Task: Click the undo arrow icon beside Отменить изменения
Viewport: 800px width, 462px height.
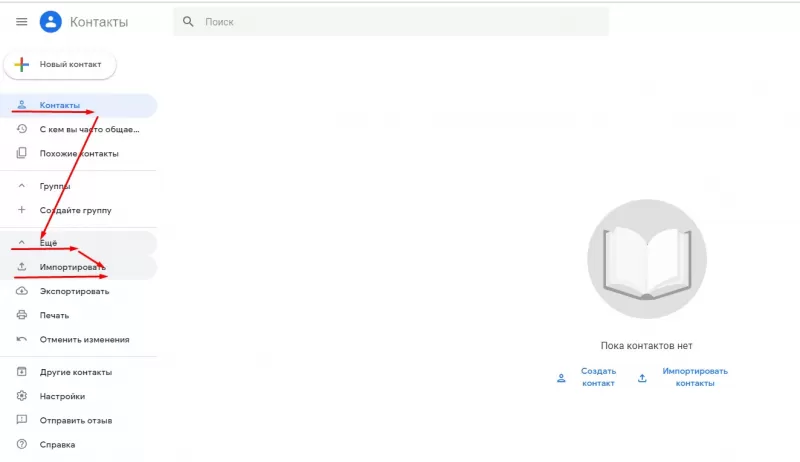Action: click(x=21, y=339)
